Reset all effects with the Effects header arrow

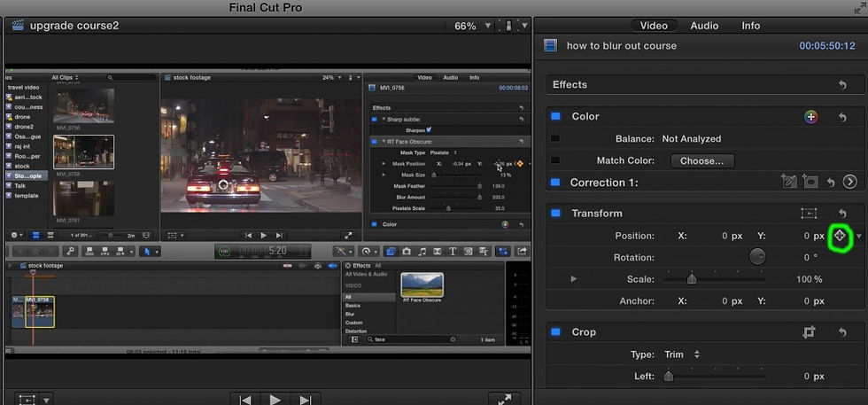842,85
